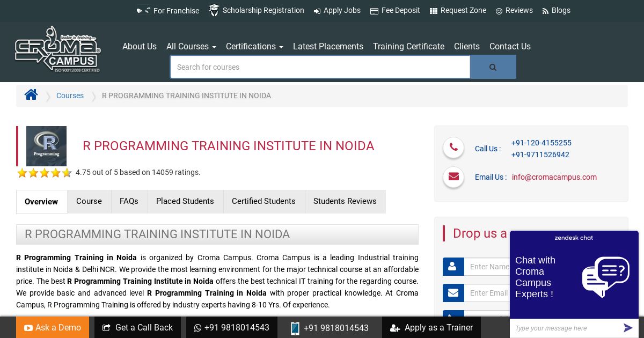Send chat message with the arrow icon
The image size is (644, 338).
coord(628,328)
